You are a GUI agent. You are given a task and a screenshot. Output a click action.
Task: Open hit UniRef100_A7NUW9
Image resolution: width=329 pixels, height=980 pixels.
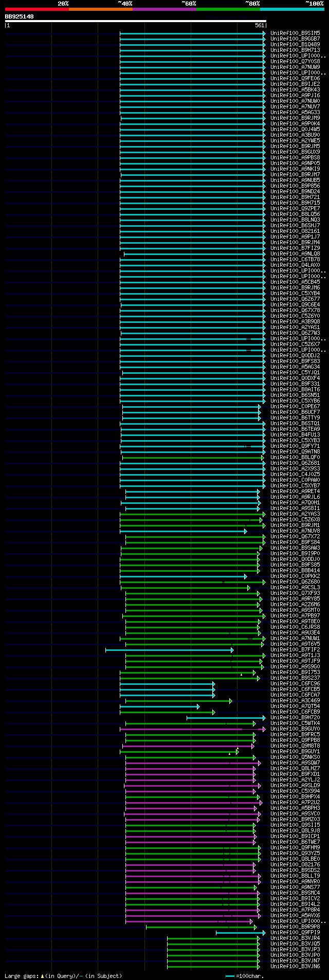[x=295, y=67]
